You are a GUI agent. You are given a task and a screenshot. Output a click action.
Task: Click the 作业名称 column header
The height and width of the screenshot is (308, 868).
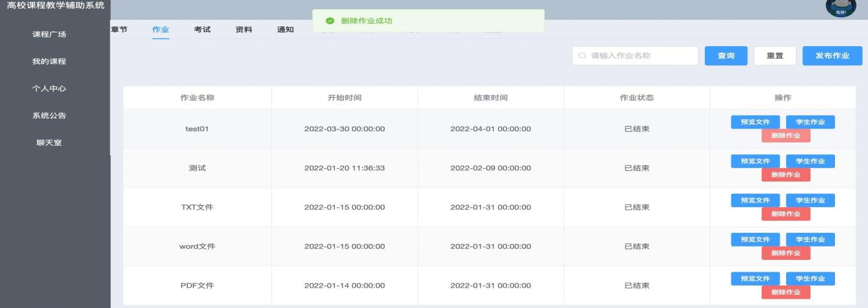(x=197, y=98)
